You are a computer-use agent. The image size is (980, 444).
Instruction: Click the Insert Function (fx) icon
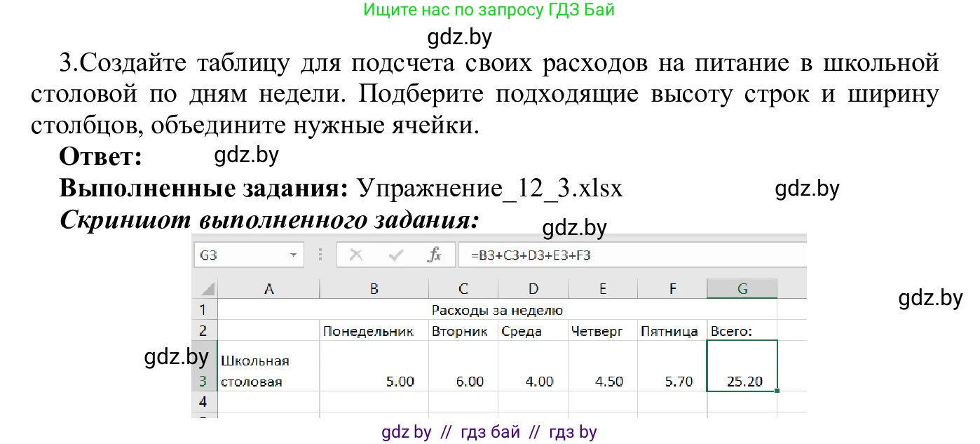tap(435, 255)
